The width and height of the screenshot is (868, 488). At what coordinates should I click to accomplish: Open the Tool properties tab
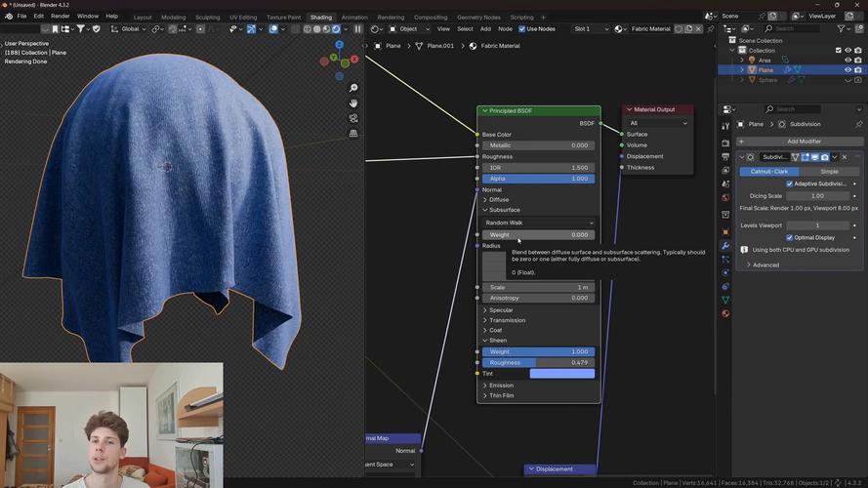click(725, 126)
